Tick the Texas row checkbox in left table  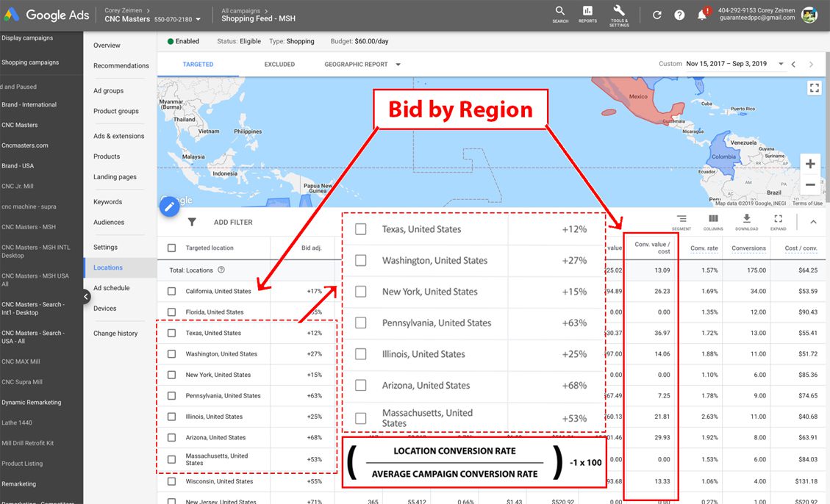[171, 333]
